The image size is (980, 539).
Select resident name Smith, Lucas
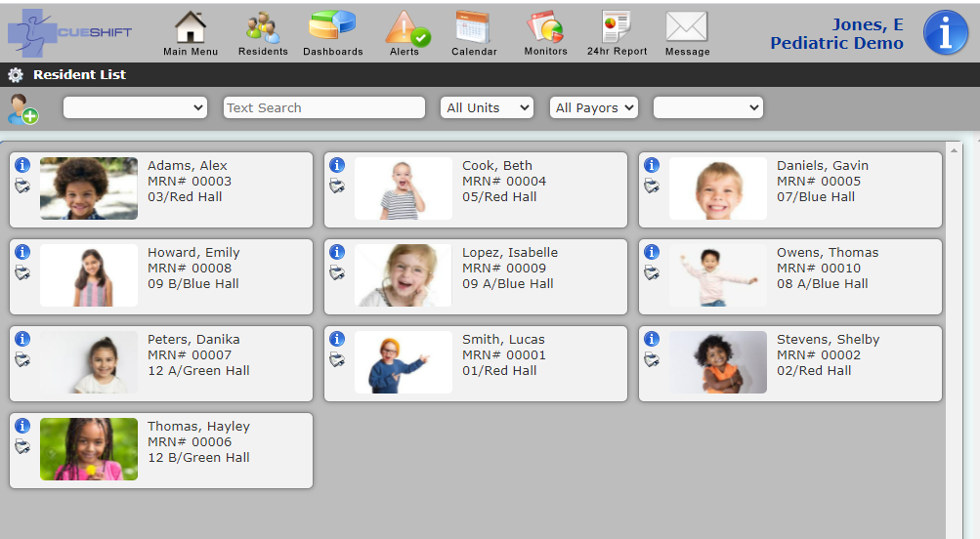coord(503,339)
